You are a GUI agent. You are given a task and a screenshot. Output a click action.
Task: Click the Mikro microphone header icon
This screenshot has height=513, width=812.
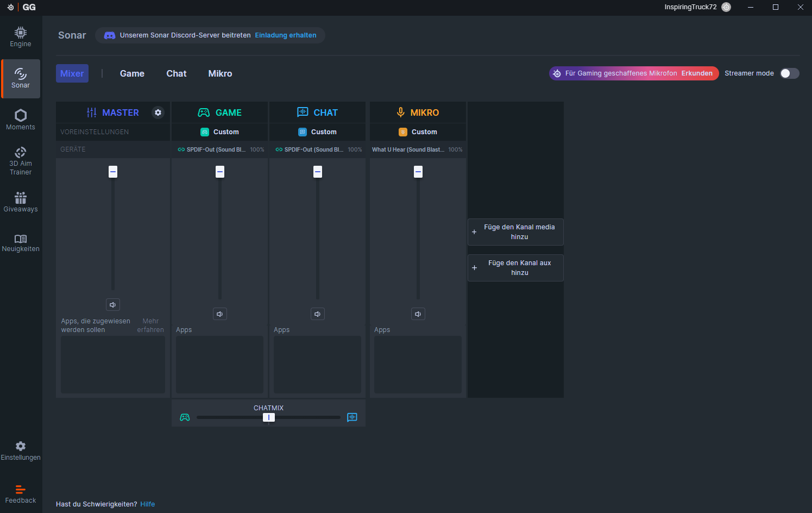(401, 112)
